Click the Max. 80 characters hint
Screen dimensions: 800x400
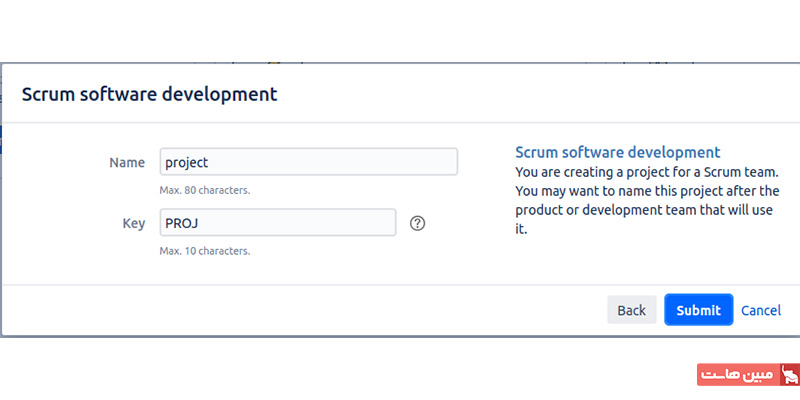pyautogui.click(x=205, y=190)
